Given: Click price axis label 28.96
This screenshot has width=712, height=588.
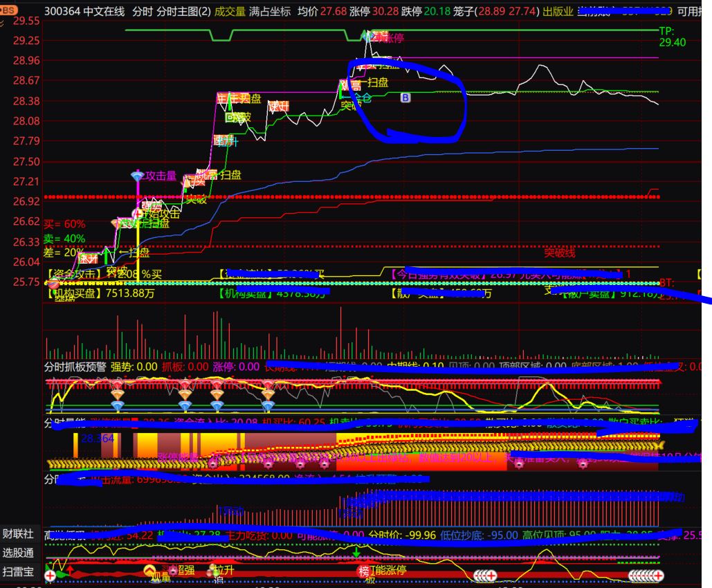Looking at the screenshot, I should click(x=26, y=60).
